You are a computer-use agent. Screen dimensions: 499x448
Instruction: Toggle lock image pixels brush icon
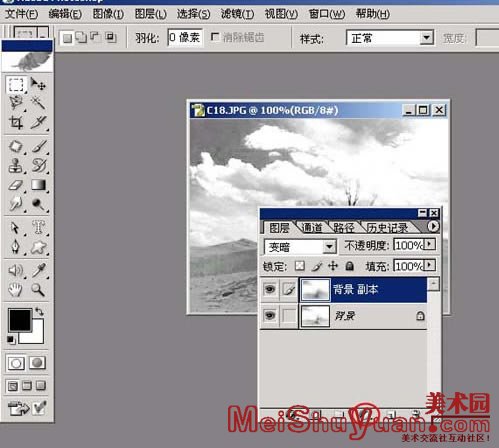coord(317,266)
